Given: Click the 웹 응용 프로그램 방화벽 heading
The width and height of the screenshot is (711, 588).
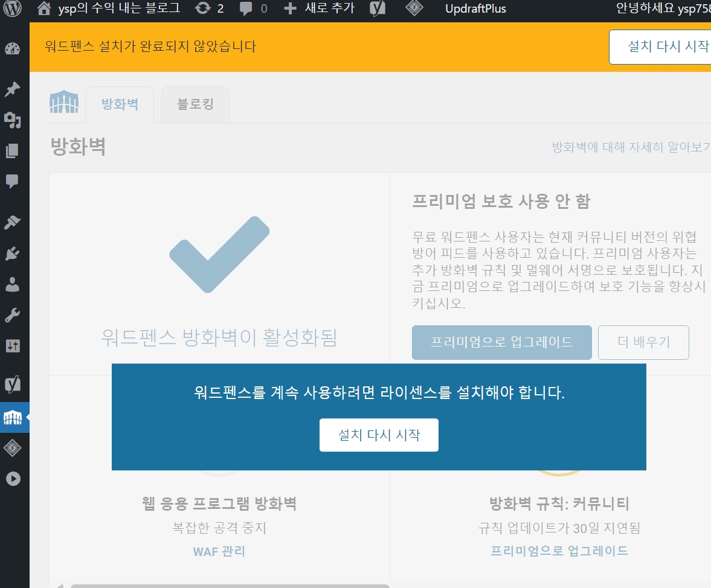Looking at the screenshot, I should tap(219, 503).
